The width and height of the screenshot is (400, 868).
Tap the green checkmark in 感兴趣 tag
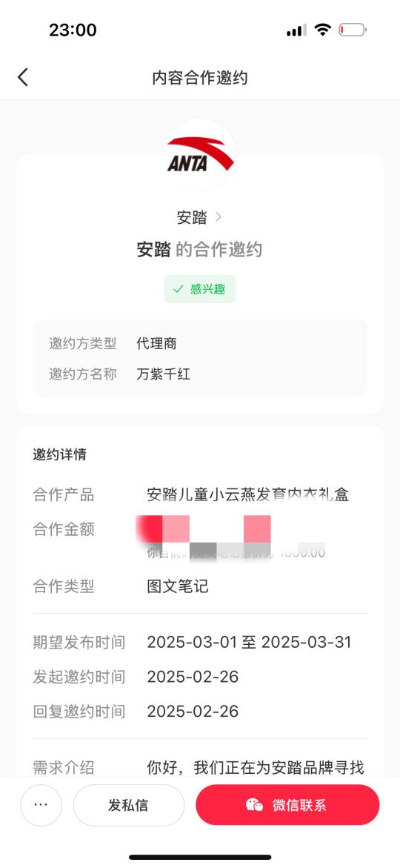[178, 289]
